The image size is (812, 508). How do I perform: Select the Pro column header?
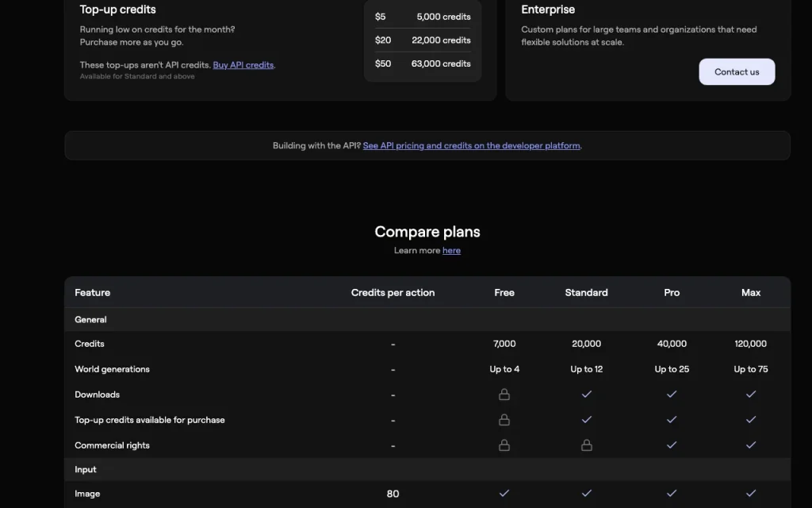672,292
